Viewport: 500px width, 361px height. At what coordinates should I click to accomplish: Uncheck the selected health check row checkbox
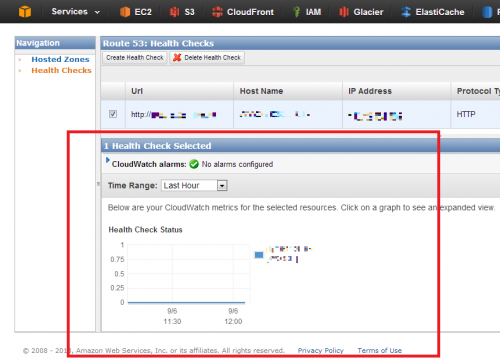[x=113, y=114]
